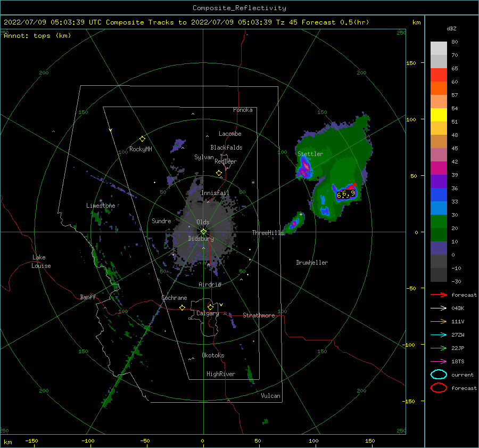Image resolution: width=479 pixels, height=448 pixels.
Task: Select the green 22JP track arrow
Action: pyautogui.click(x=439, y=348)
